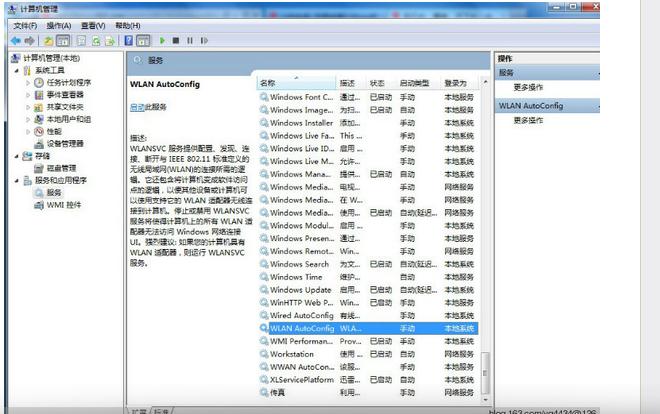This screenshot has height=414, width=660.
Task: Open Help with the question mark icon
Action: coord(129,41)
